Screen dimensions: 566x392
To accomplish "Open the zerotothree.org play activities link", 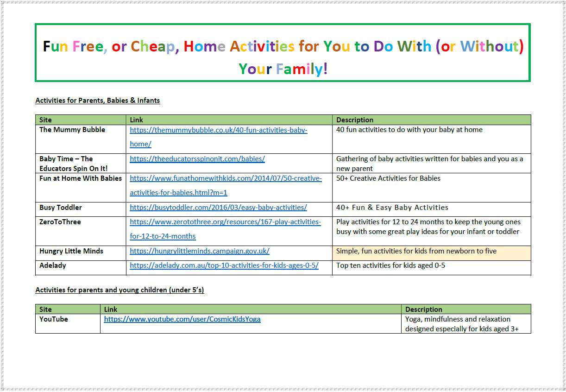I will tap(225, 222).
